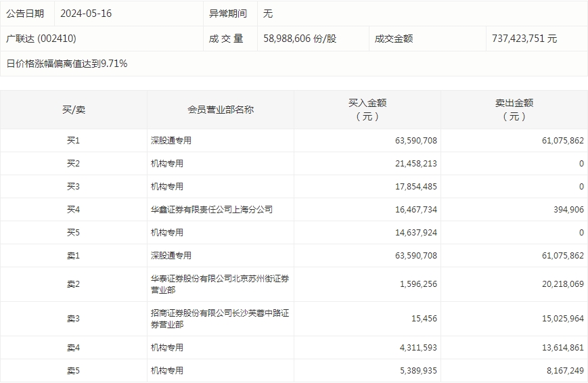This screenshot has height=383, width=588.
Task: Click the 异常期间 label
Action: point(228,14)
